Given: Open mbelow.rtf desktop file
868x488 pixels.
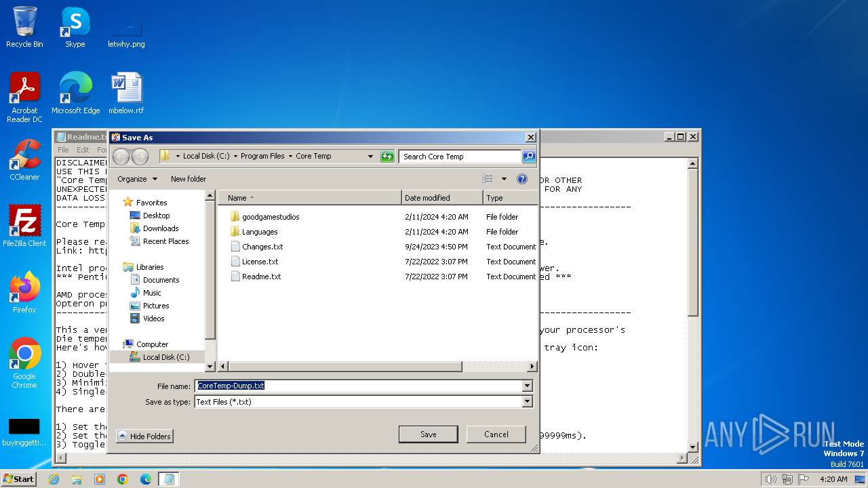Looking at the screenshot, I should [x=126, y=94].
